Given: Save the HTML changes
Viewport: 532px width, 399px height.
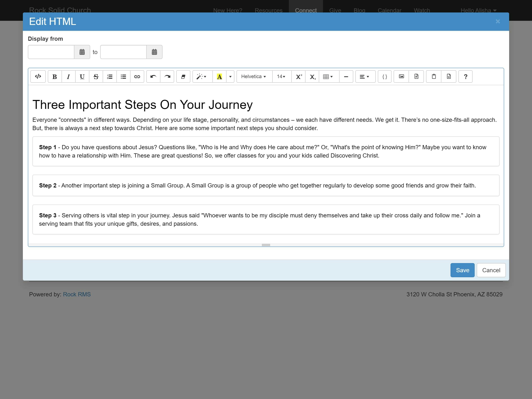Looking at the screenshot, I should point(462,270).
